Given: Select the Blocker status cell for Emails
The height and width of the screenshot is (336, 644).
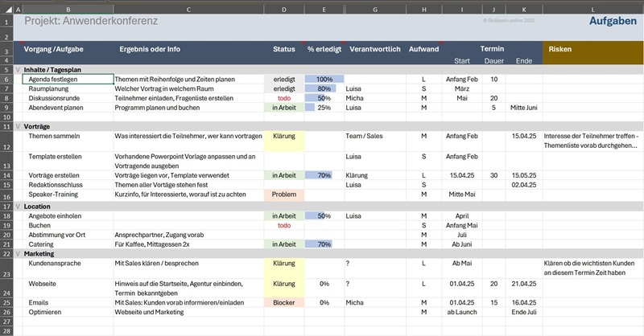Looking at the screenshot, I should pyautogui.click(x=284, y=302).
